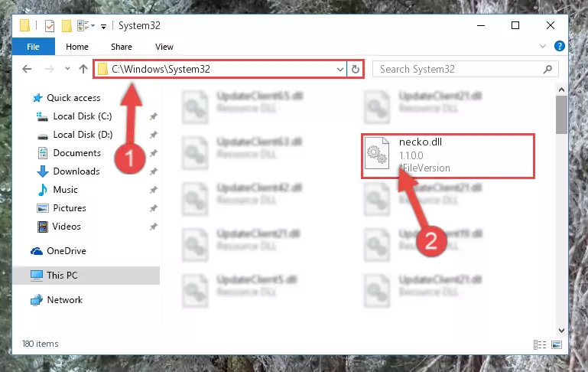The image size is (588, 372).
Task: Expand the ribbon with the chevron
Action: tap(543, 46)
